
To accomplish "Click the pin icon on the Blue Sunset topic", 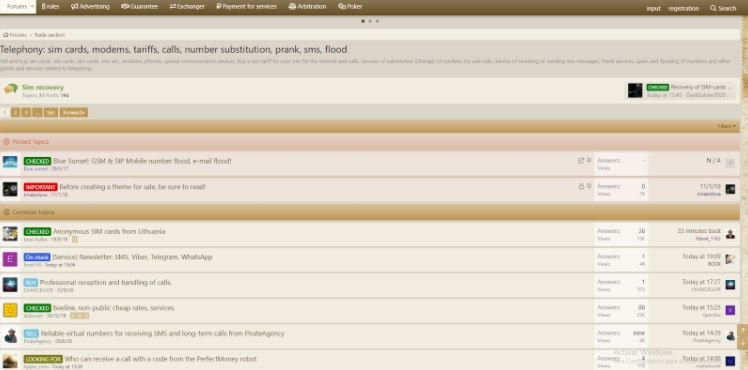I will point(589,161).
